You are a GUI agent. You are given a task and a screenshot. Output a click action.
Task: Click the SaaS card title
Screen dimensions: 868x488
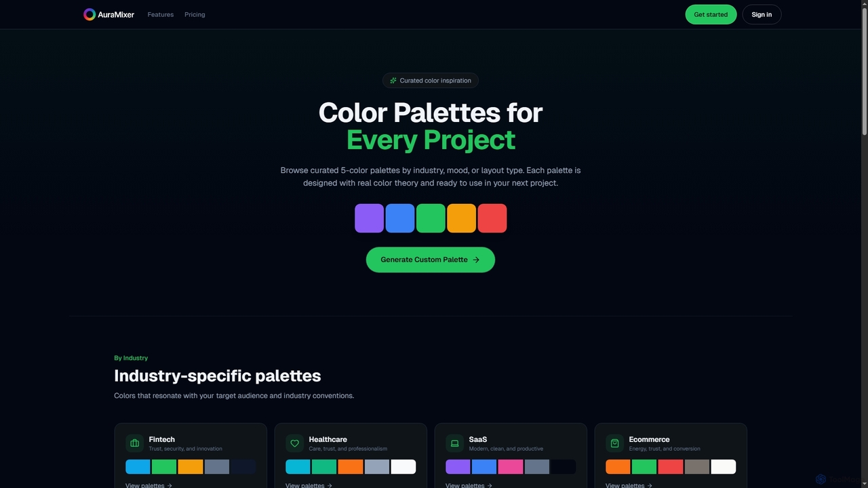[478, 439]
